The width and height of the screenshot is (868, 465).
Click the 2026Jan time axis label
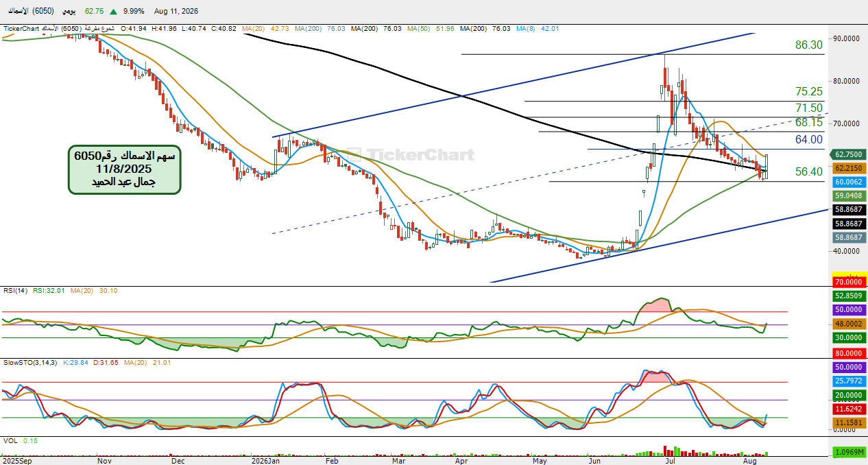(x=265, y=462)
